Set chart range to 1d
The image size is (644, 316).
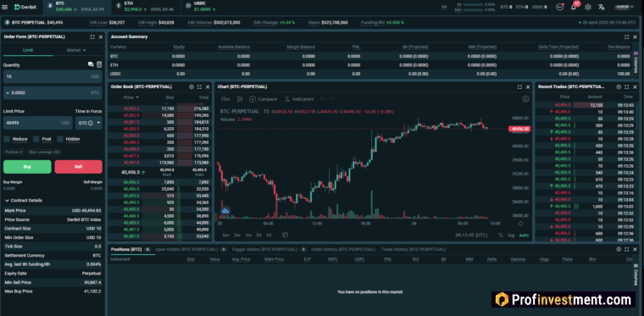tap(269, 236)
